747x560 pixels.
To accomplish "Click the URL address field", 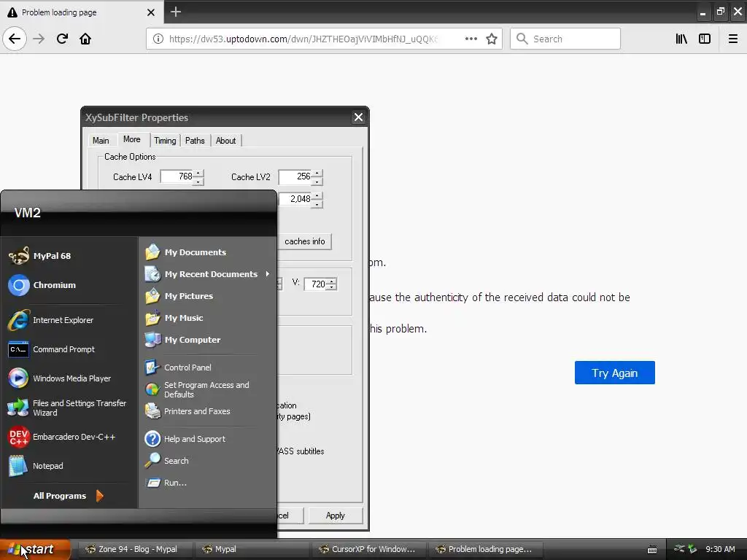I will click(303, 39).
